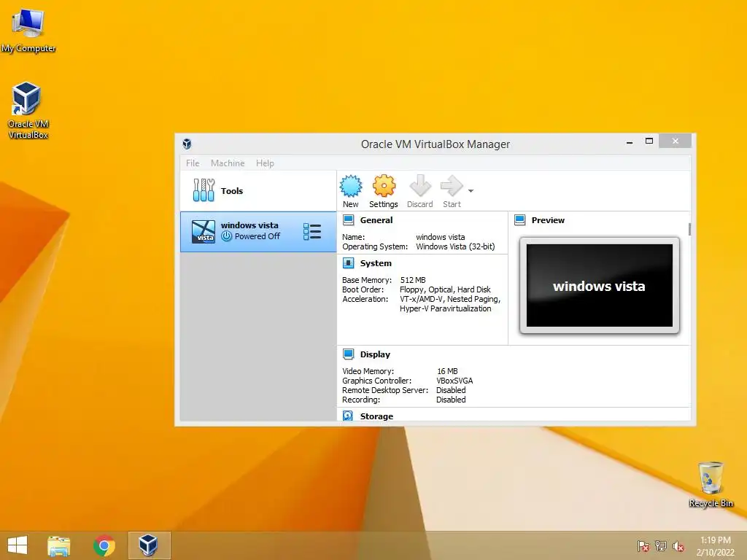This screenshot has width=747, height=560.
Task: Click the '512 MB' base memory value
Action: (413, 280)
